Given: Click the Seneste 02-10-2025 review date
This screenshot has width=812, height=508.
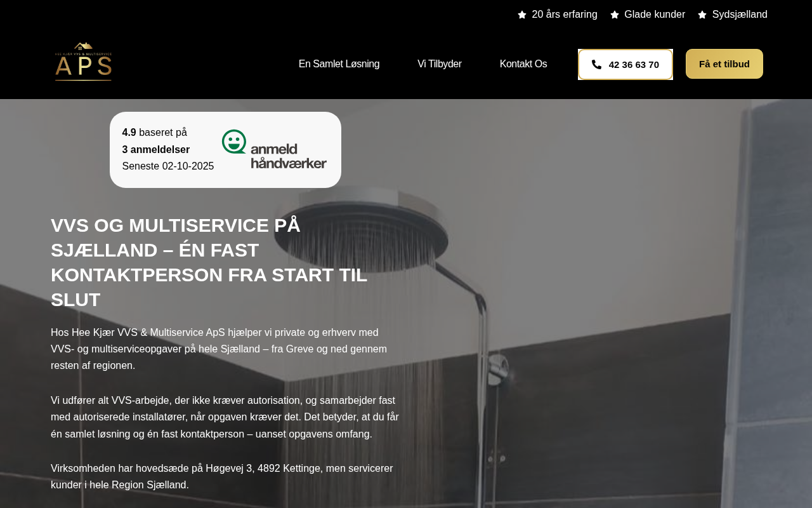Looking at the screenshot, I should point(168,166).
